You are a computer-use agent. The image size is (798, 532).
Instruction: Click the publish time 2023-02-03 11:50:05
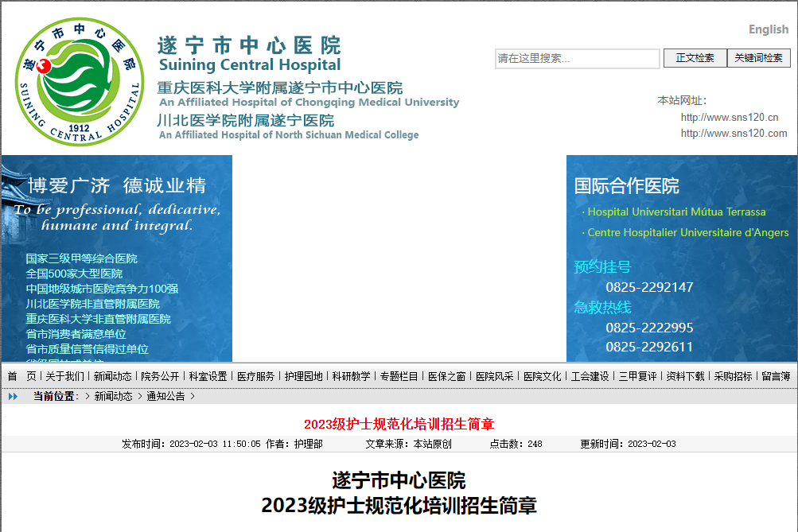[x=215, y=444]
